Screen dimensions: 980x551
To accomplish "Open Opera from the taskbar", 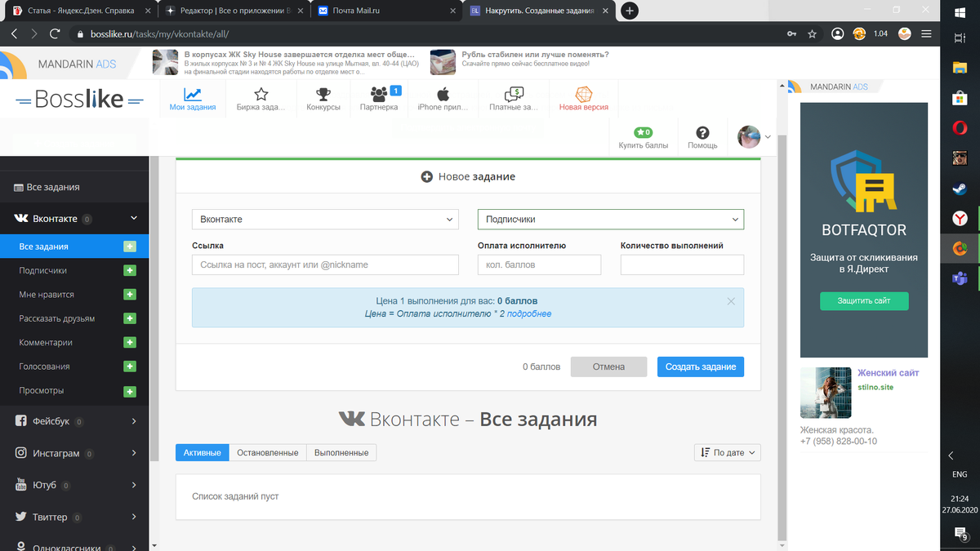I will tap(960, 127).
